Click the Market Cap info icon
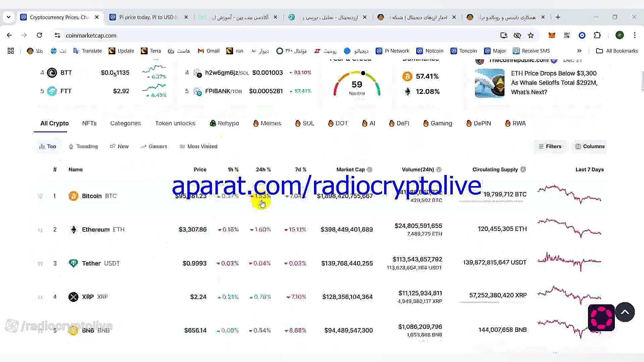This screenshot has height=362, width=644. 370,170
